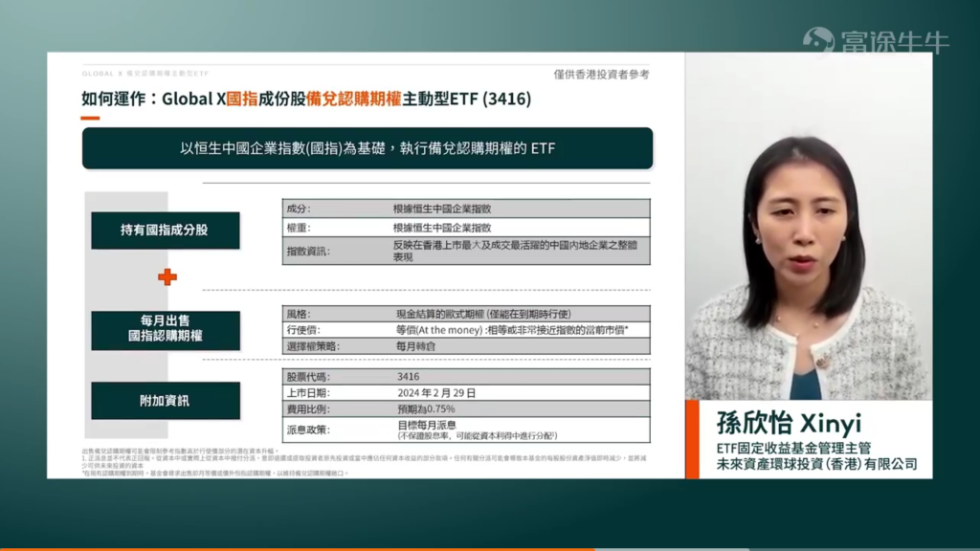This screenshot has width=980, height=551.
Task: Select the 持有國指成分股 box
Action: (166, 230)
